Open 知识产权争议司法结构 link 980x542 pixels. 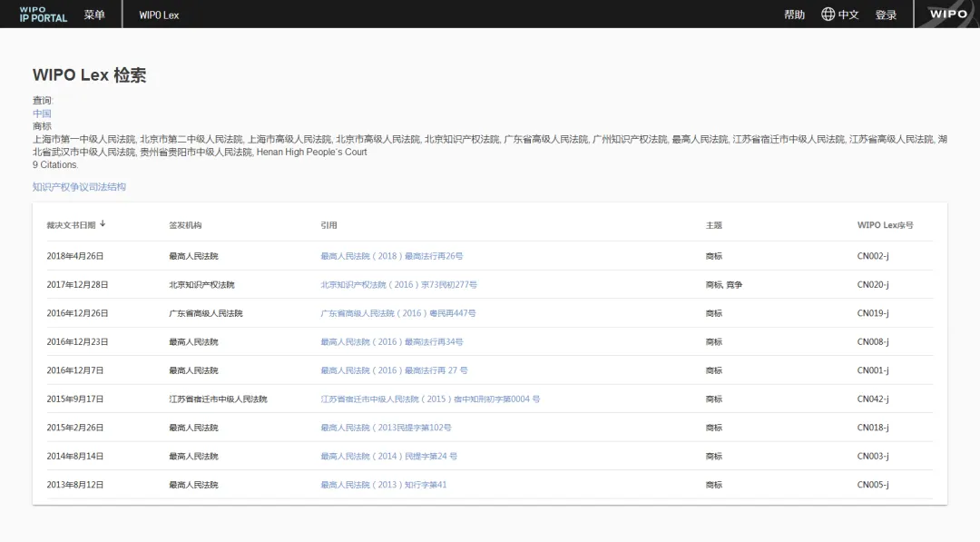click(79, 186)
